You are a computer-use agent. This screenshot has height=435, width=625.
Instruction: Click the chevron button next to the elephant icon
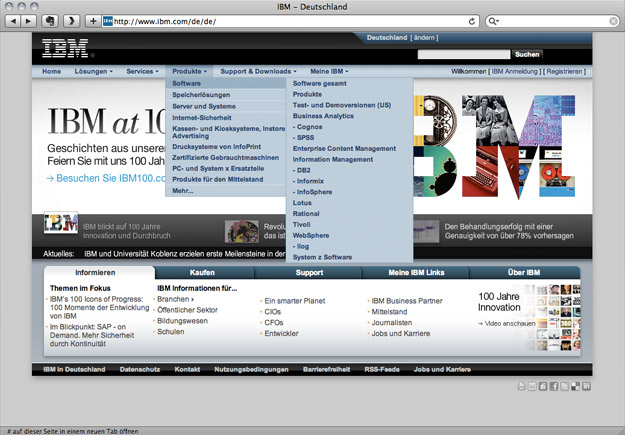72,21
